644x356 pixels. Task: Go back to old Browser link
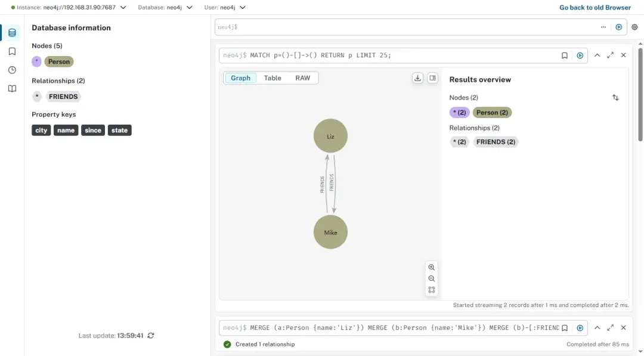click(x=595, y=7)
